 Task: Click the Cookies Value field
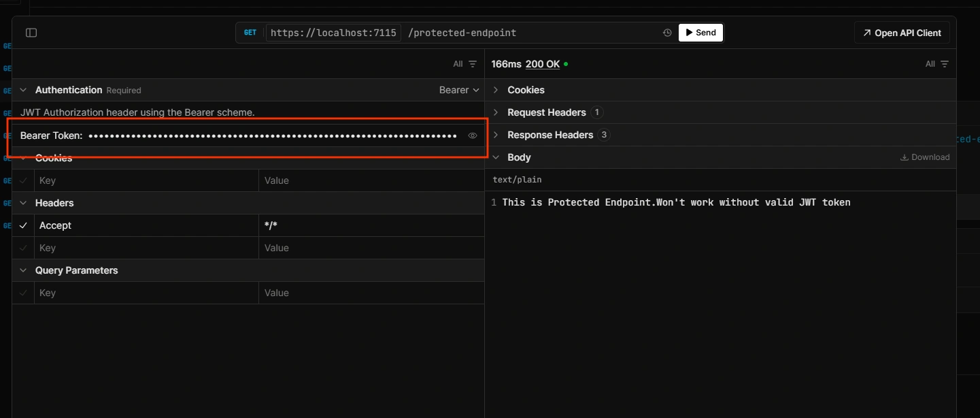click(x=371, y=180)
